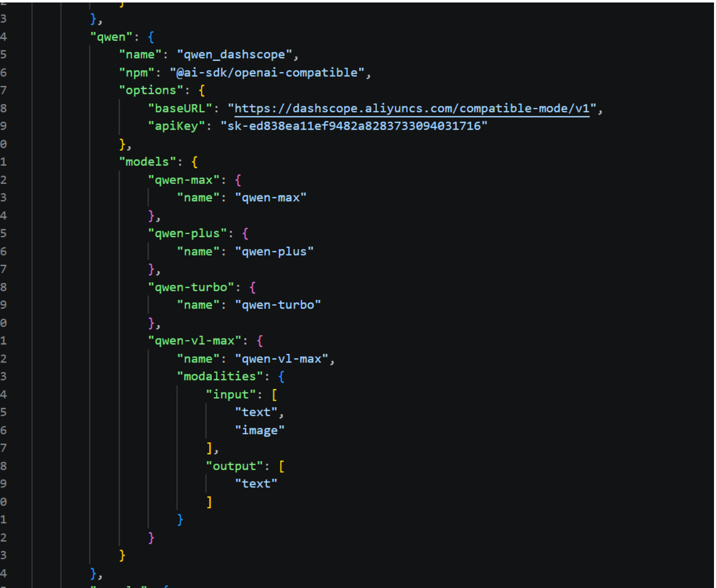Click the "modalities" key
This screenshot has height=588, width=716.
pos(220,377)
